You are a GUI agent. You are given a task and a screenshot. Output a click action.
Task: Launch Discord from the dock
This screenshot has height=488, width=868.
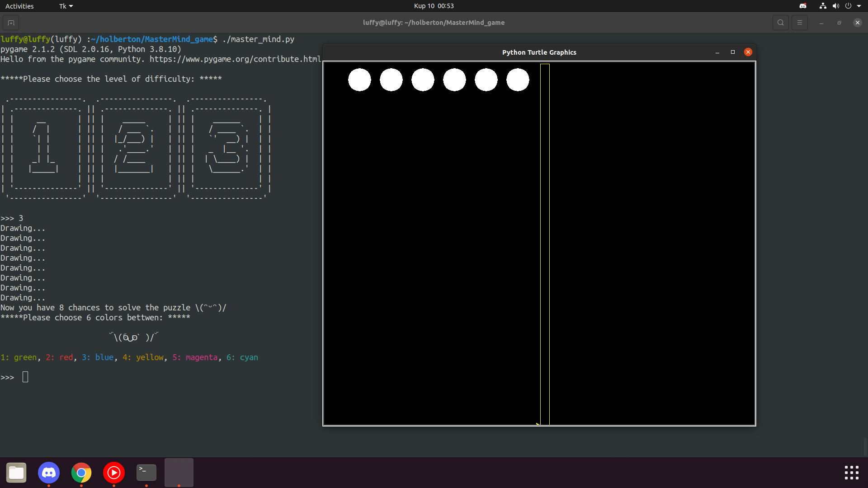(49, 473)
